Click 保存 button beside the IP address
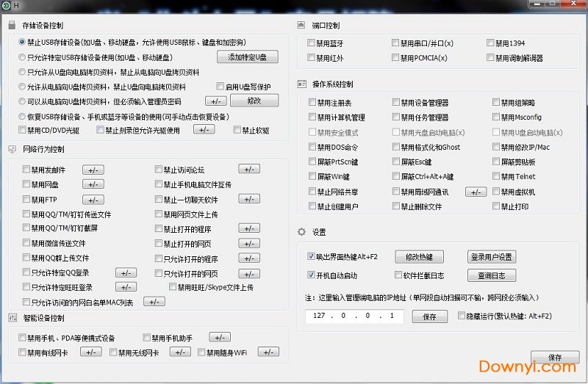Screen dimensions: 588x384 (430, 316)
